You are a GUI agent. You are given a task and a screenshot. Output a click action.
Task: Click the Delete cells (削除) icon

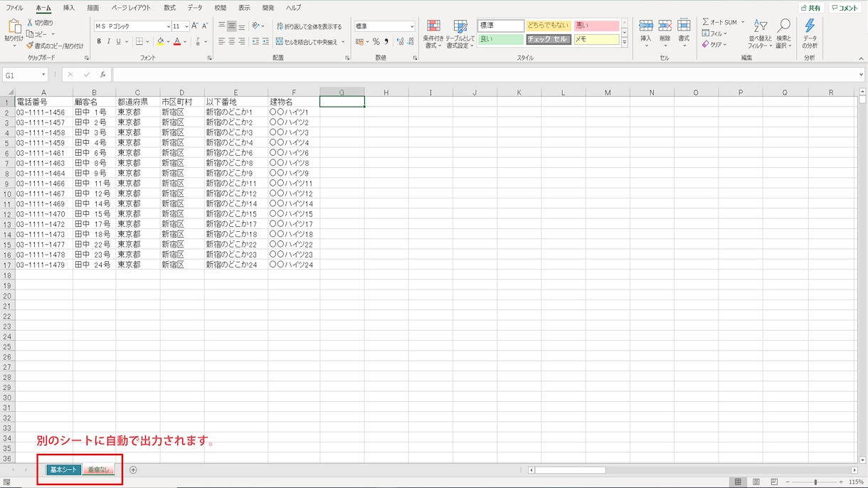click(665, 26)
